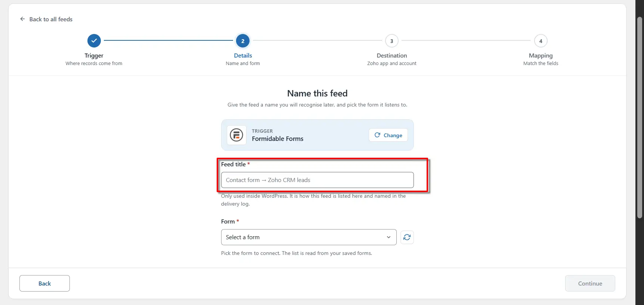
Task: Click the Details step number 2 circle
Action: (243, 41)
